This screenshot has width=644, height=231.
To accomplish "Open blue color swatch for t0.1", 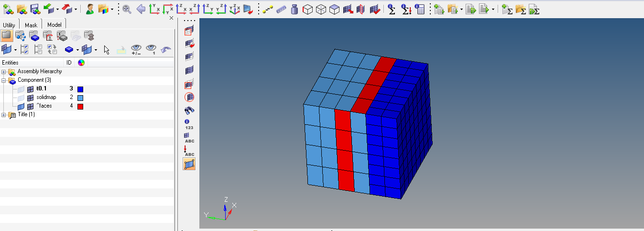I will [80, 89].
